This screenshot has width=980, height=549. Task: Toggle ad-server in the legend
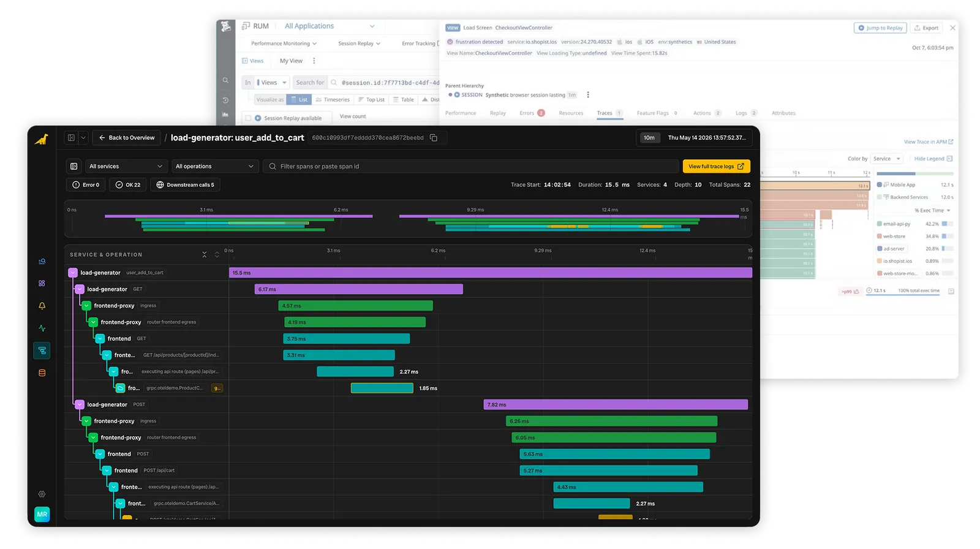[891, 249]
